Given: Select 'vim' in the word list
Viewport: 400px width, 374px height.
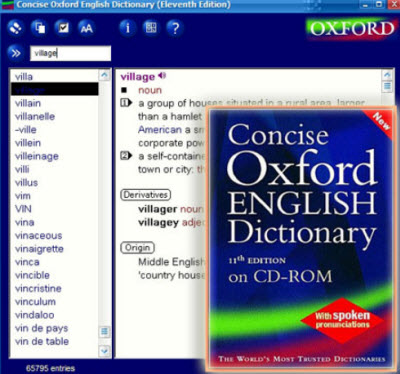Looking at the screenshot, I should pyautogui.click(x=23, y=196).
